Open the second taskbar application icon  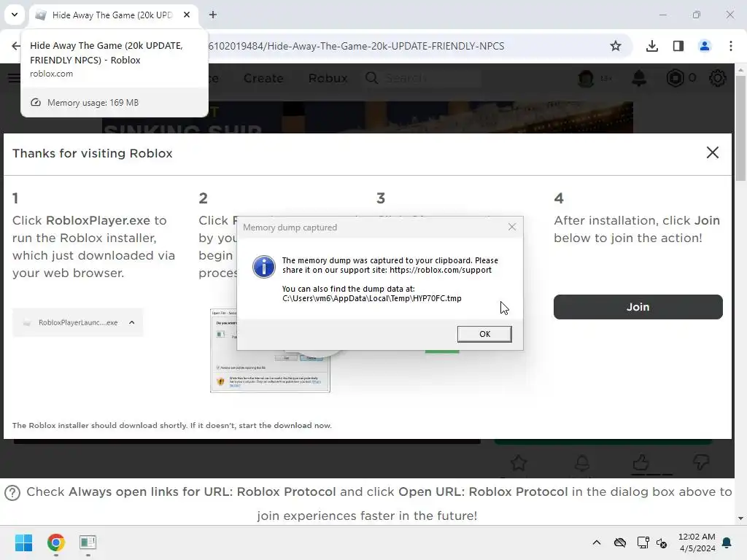pyautogui.click(x=88, y=542)
